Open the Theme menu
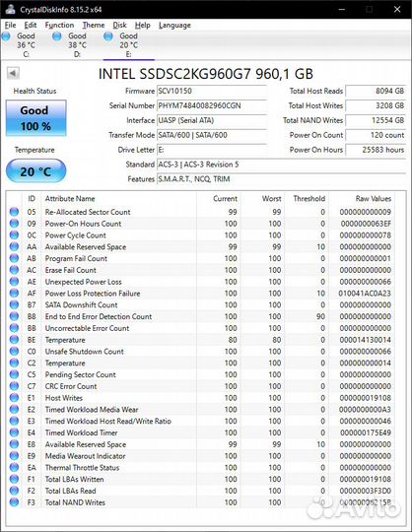 (94, 25)
